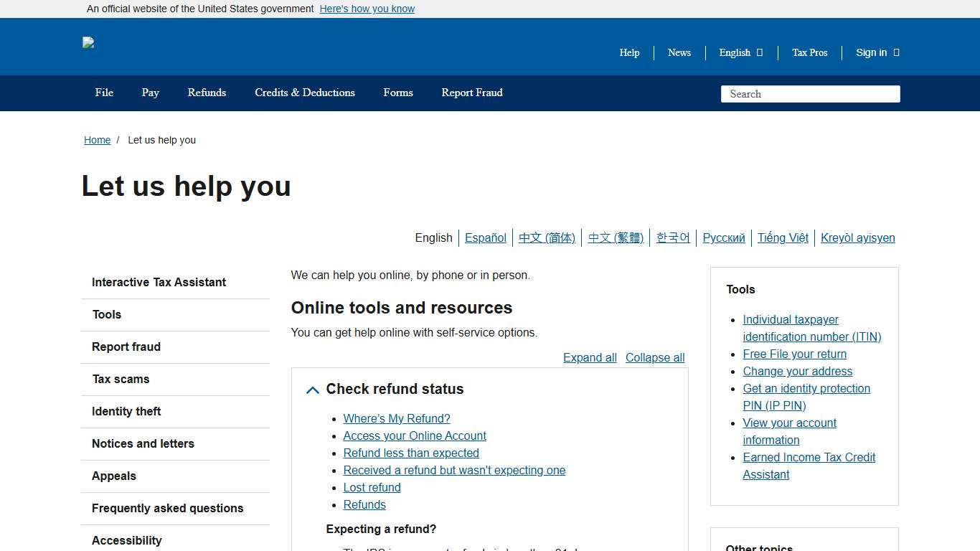Switch the page language to Español
Screen dimensions: 980x551
pyautogui.click(x=485, y=237)
